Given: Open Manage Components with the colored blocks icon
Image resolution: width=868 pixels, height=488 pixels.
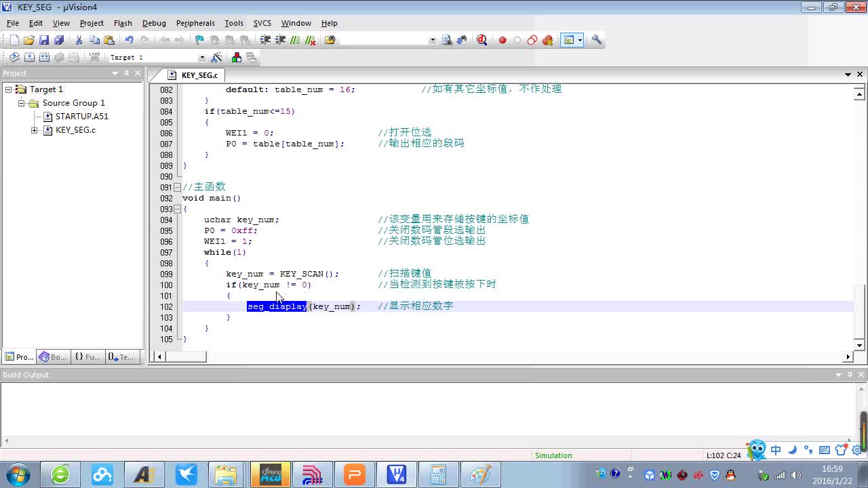Looking at the screenshot, I should click(x=236, y=58).
